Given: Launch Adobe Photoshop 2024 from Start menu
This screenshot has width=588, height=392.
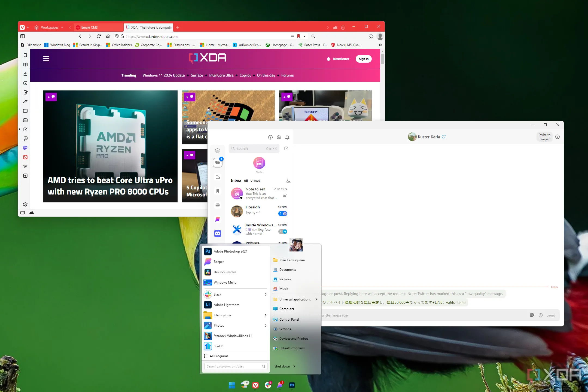Looking at the screenshot, I should 235,251.
